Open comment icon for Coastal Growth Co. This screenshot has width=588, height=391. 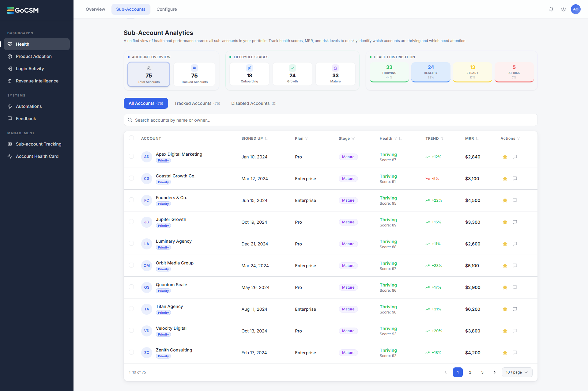[515, 179]
